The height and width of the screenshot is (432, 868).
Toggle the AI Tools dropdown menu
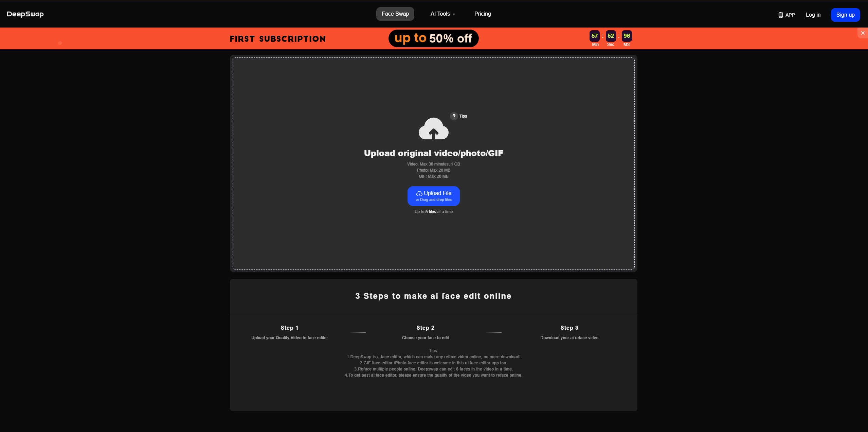click(x=442, y=13)
